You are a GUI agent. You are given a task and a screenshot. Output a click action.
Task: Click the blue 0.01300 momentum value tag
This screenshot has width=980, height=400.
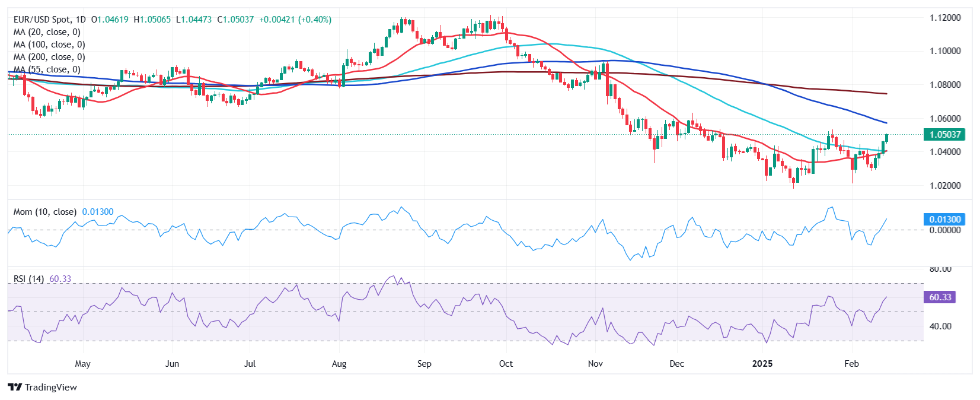944,220
